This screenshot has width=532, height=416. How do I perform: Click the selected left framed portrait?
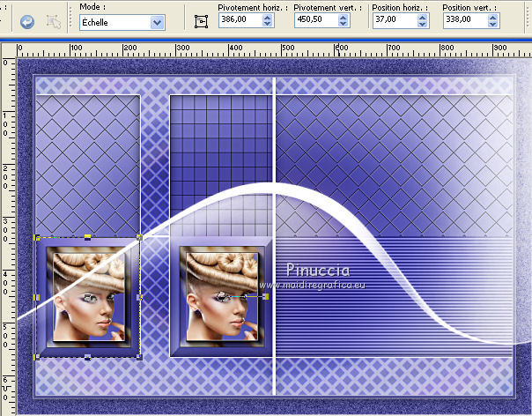88,297
